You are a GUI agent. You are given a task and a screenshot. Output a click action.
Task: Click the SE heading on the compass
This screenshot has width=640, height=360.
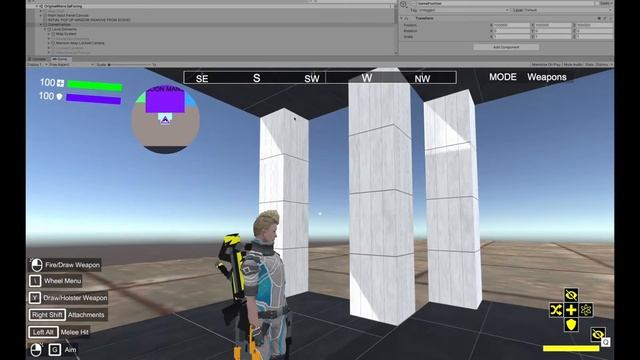pos(202,79)
